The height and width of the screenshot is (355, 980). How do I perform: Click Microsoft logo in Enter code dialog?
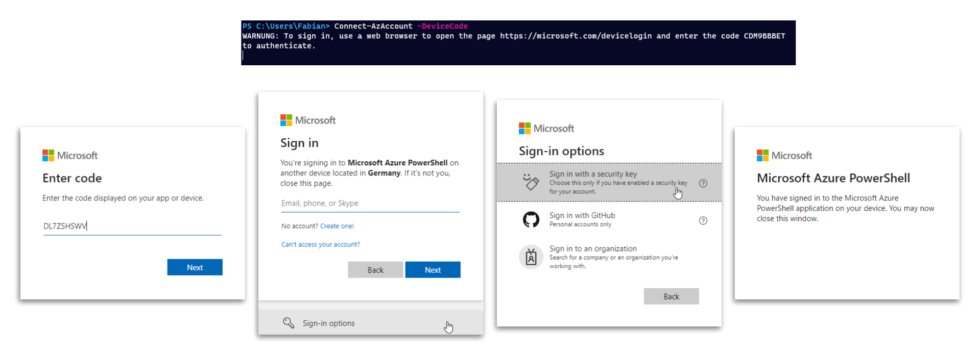70,156
